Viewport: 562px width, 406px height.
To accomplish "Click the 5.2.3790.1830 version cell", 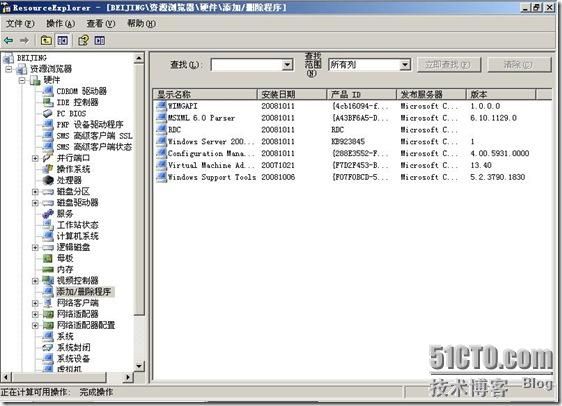I will coord(497,177).
